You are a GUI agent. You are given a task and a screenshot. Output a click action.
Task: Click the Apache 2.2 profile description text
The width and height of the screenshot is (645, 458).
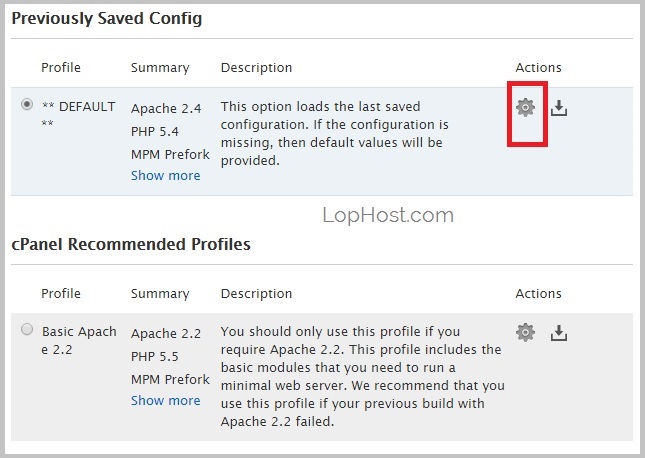[x=362, y=376]
